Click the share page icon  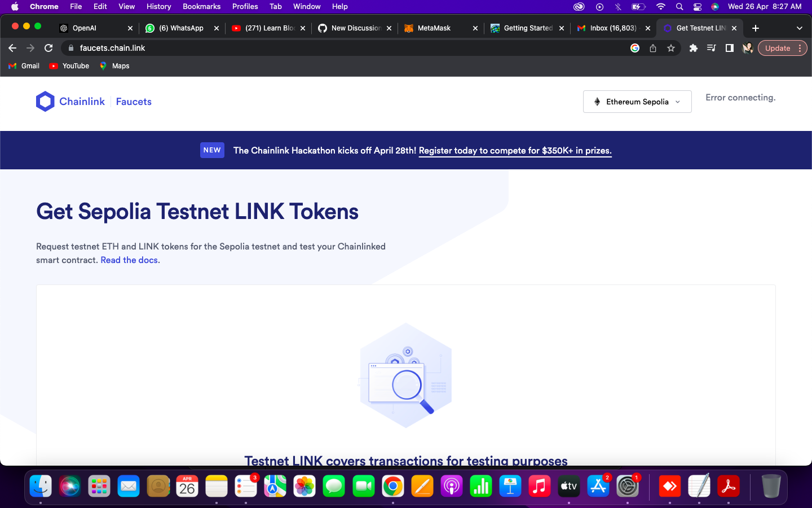coord(653,48)
